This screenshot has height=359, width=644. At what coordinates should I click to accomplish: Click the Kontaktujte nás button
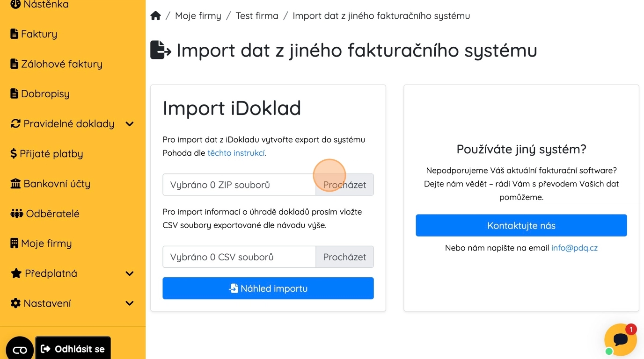521,226
